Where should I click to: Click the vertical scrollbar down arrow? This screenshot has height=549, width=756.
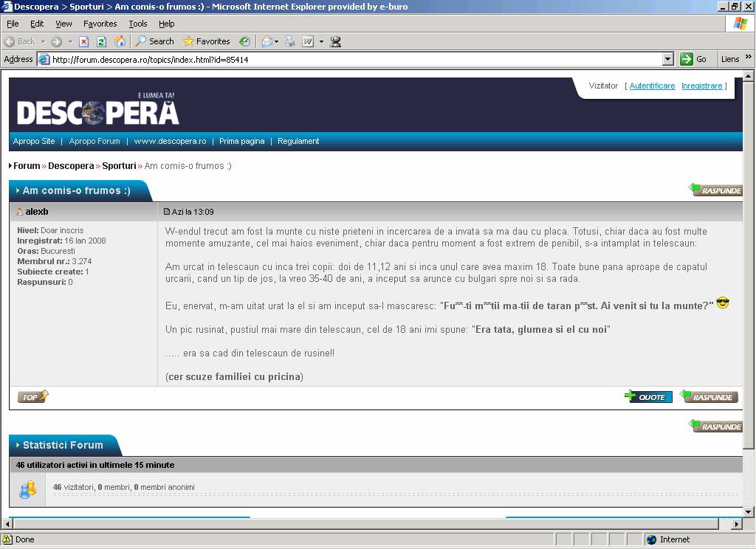749,511
